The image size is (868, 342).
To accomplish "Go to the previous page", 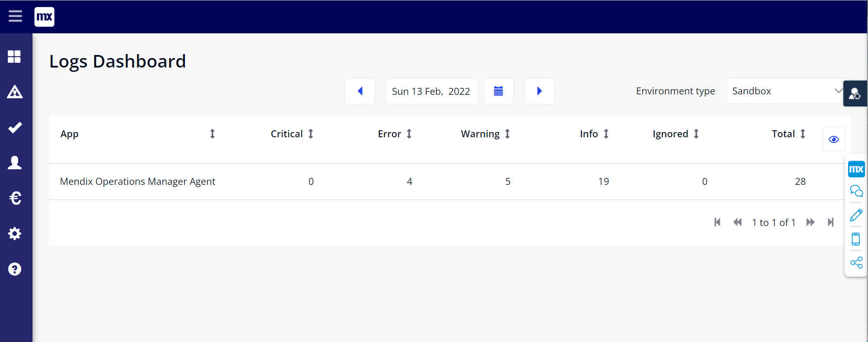I will [x=737, y=222].
